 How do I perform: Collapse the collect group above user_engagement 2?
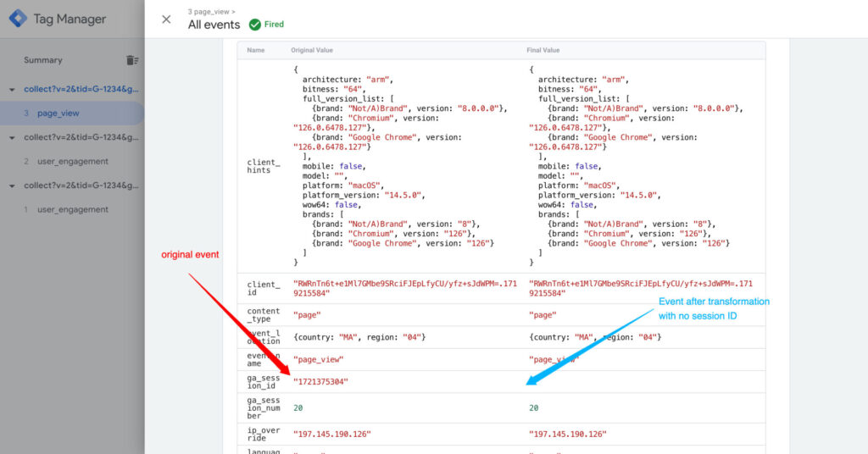12,137
